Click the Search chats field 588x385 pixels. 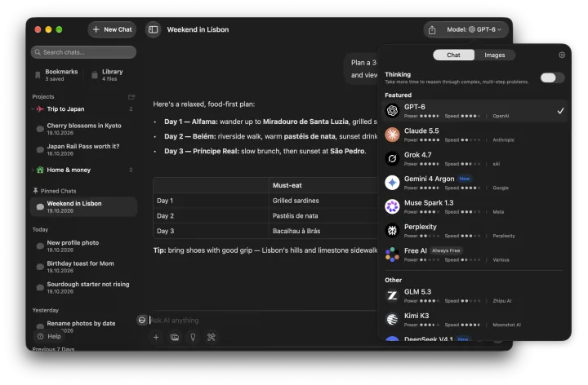point(83,52)
